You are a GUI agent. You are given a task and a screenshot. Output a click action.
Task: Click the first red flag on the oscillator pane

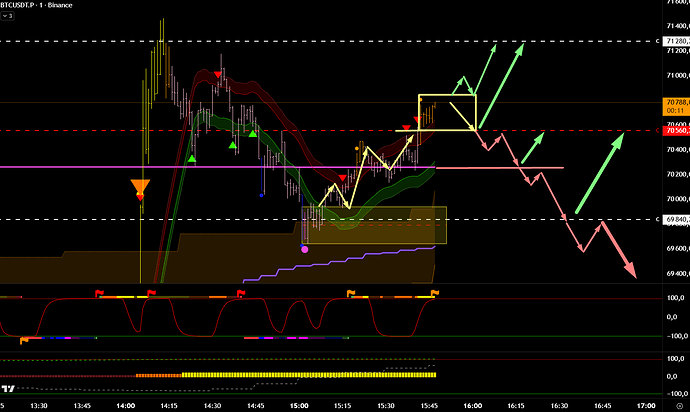pos(98,292)
